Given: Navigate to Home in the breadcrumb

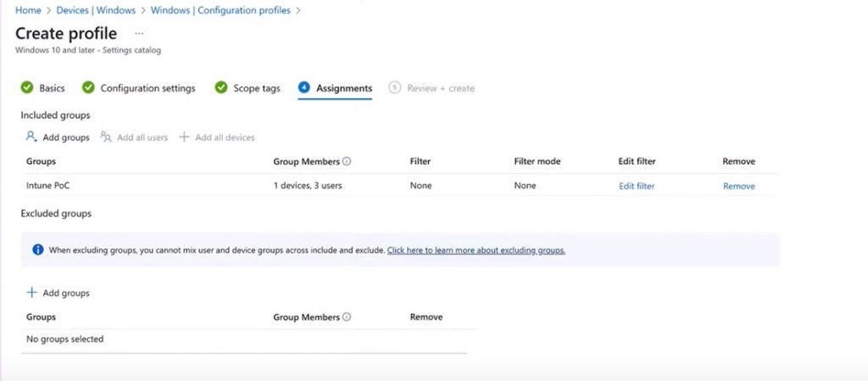Looking at the screenshot, I should click(28, 10).
